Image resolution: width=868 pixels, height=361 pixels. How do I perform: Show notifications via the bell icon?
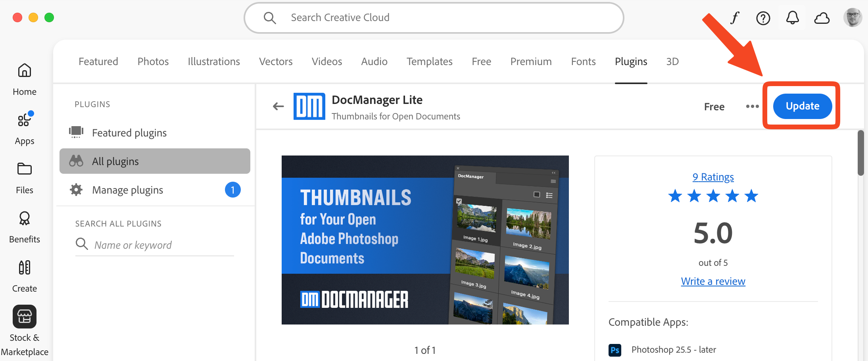pos(793,18)
